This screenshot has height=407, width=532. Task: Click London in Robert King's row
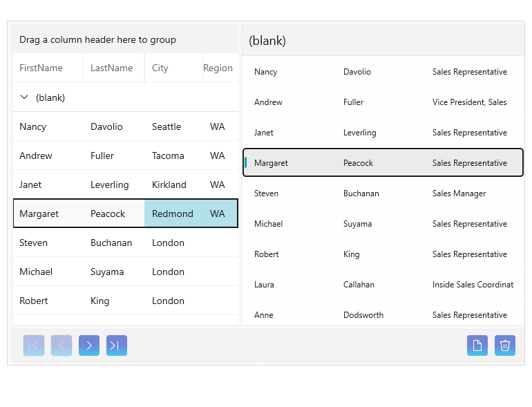[173, 301]
